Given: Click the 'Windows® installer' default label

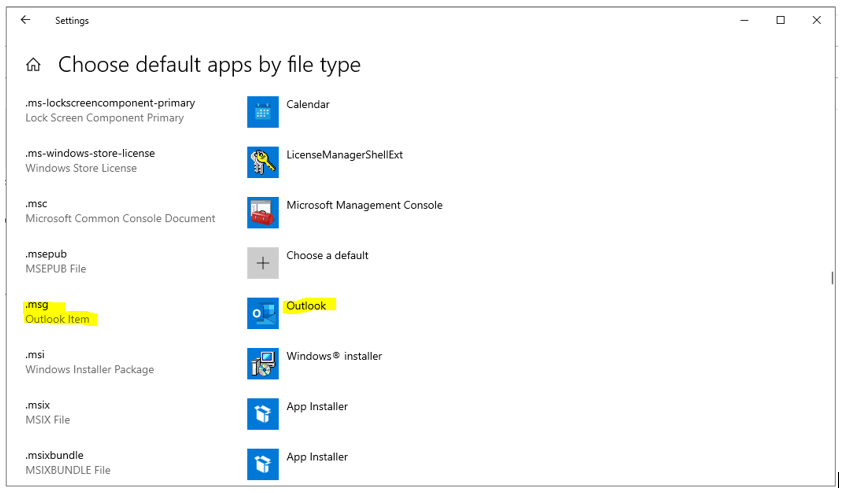Looking at the screenshot, I should click(334, 356).
